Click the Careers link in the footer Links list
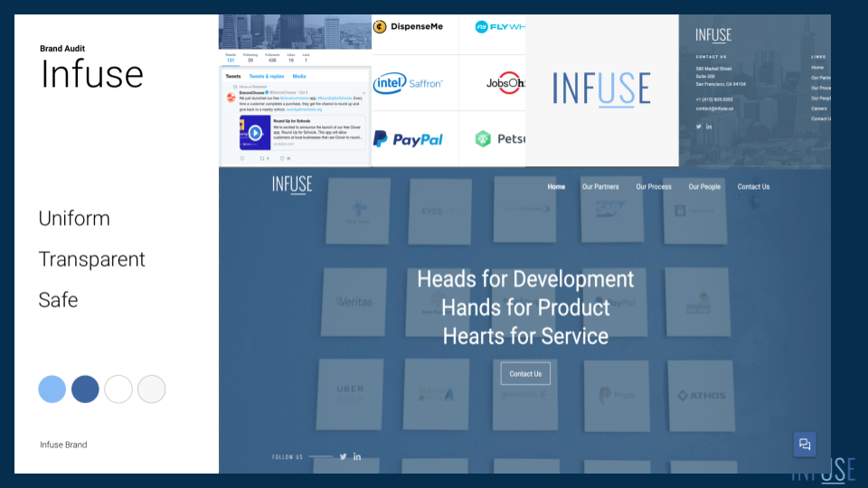 point(819,108)
